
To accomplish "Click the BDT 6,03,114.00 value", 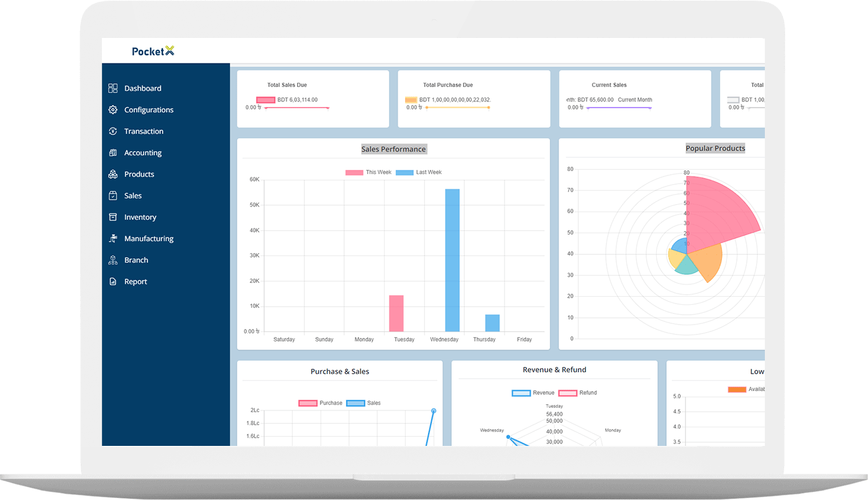I will click(x=298, y=100).
